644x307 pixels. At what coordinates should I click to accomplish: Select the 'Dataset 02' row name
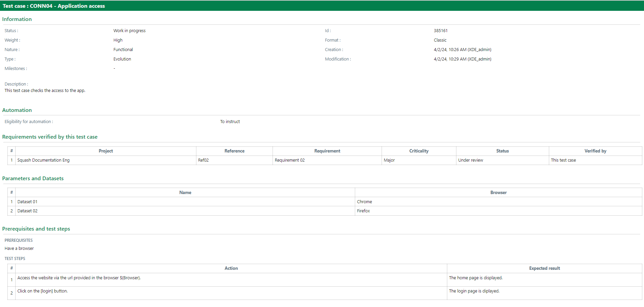click(x=27, y=211)
